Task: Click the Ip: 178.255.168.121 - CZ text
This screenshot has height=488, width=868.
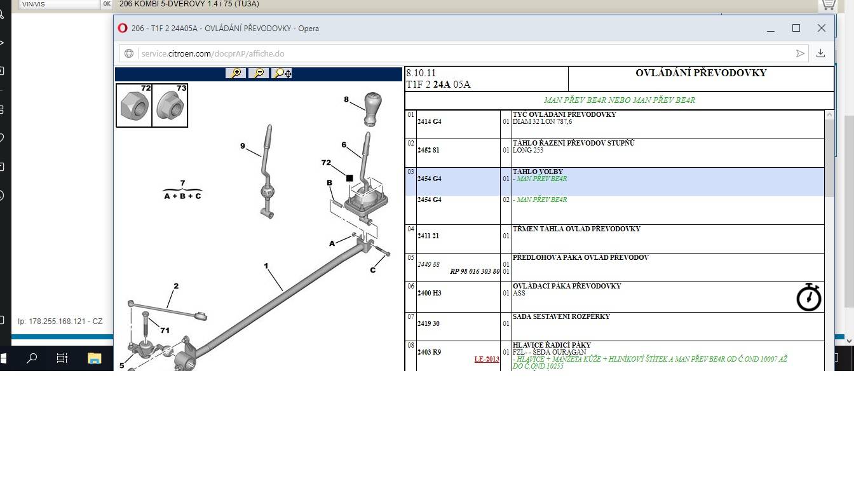Action: coord(60,322)
